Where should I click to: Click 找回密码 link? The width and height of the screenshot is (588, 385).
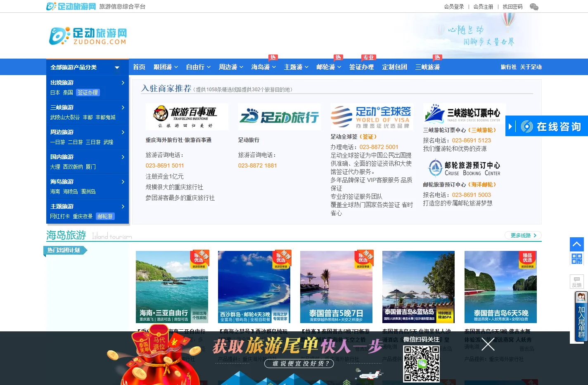point(512,7)
